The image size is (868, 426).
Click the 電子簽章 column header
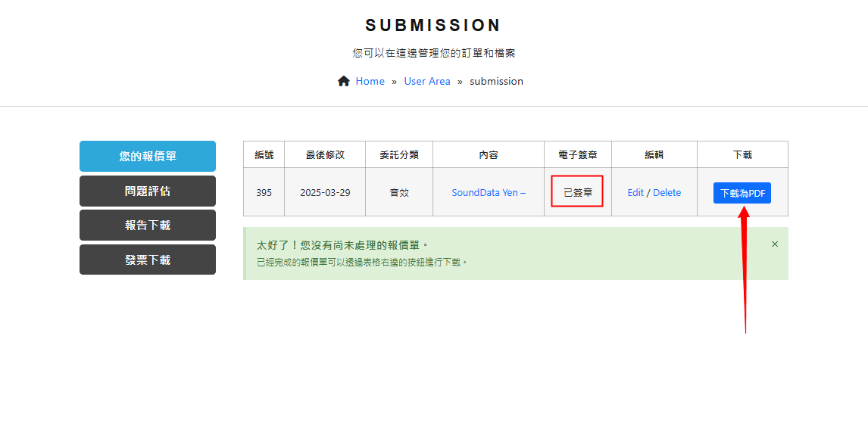pyautogui.click(x=577, y=154)
